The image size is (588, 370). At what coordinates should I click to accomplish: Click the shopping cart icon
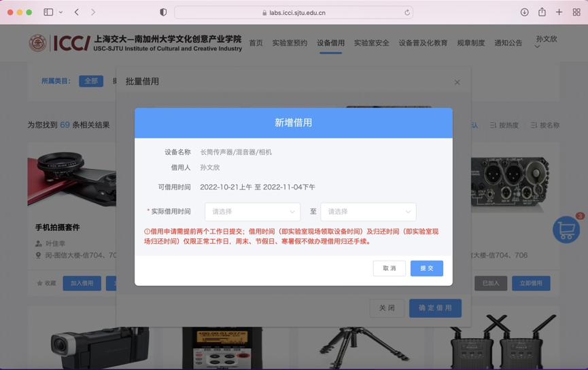(566, 230)
